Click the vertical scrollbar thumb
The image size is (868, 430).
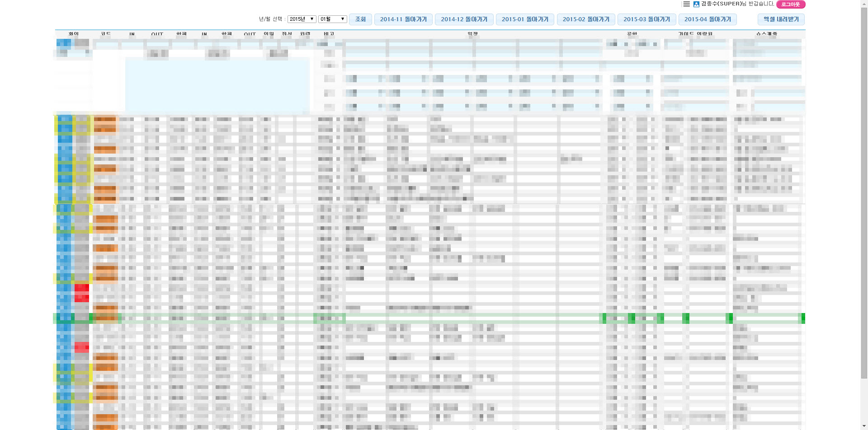pos(864,193)
